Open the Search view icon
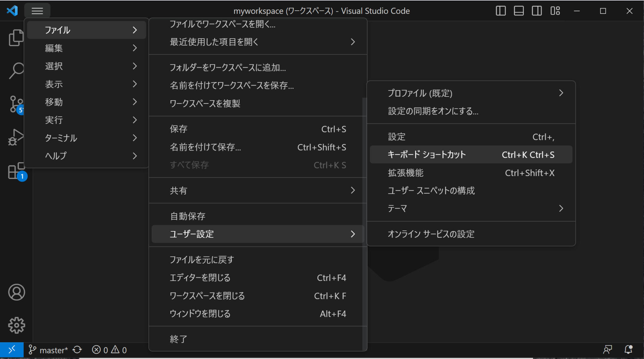The image size is (644, 359). click(16, 70)
